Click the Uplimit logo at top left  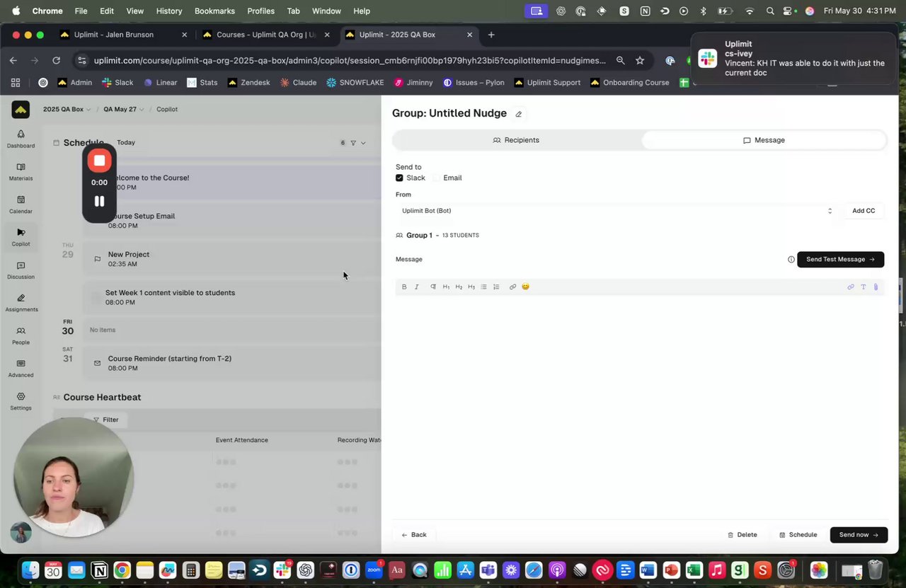(x=21, y=110)
